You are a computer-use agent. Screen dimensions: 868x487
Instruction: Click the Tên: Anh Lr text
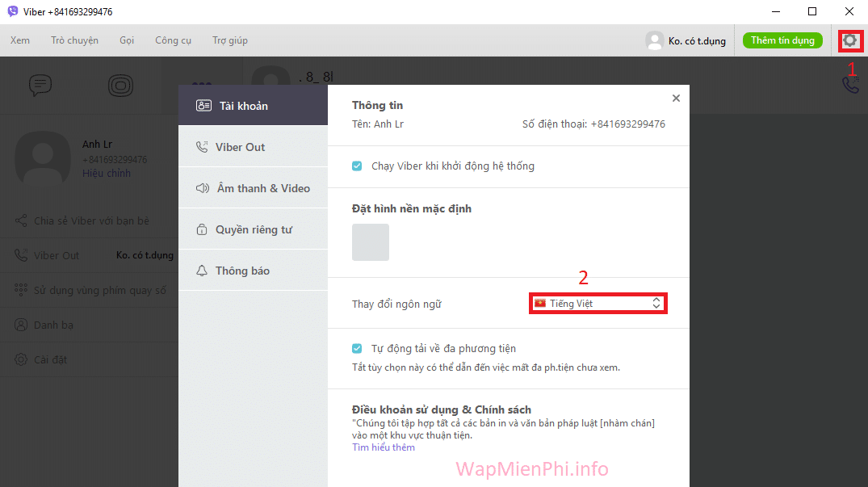tap(378, 124)
